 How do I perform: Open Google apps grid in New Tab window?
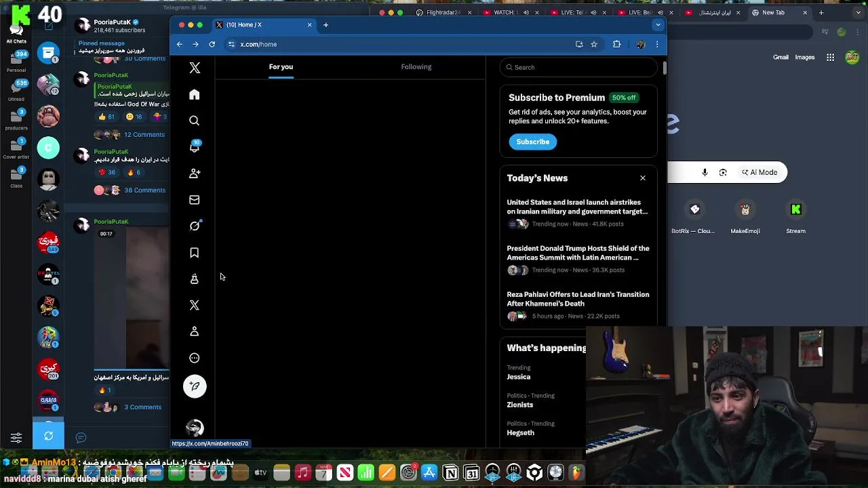tap(830, 57)
